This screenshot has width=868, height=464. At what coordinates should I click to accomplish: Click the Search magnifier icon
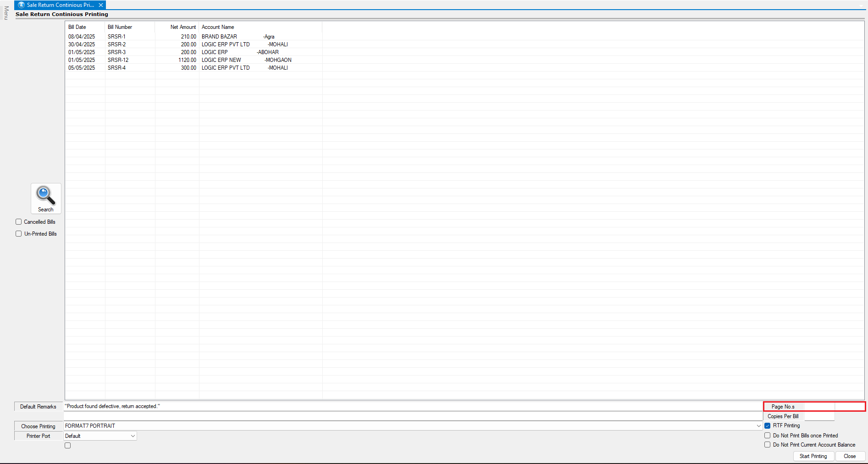click(x=45, y=196)
